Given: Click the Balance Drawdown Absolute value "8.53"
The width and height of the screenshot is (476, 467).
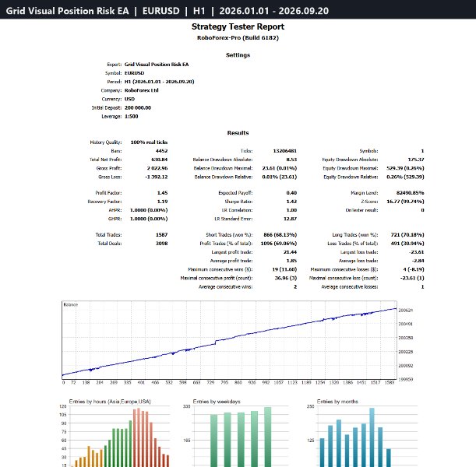Looking at the screenshot, I should [x=291, y=160].
